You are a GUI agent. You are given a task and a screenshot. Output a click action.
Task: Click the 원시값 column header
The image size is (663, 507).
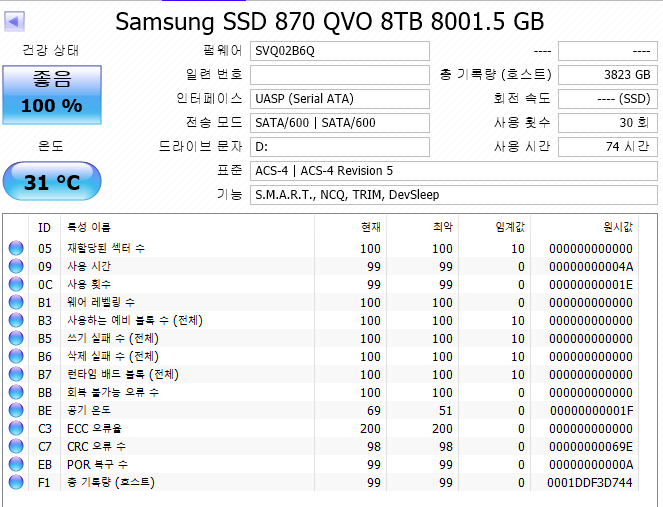(x=584, y=227)
